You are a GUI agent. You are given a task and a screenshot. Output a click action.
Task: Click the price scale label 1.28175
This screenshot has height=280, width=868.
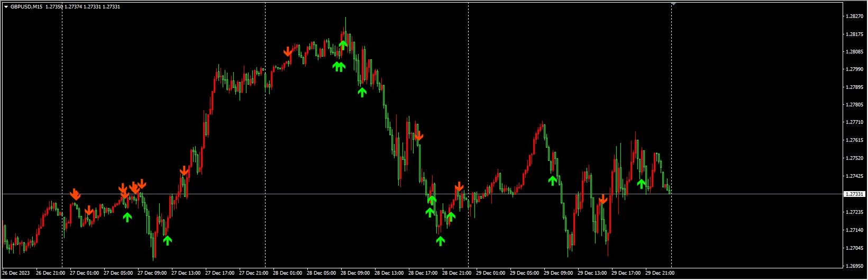tap(854, 34)
